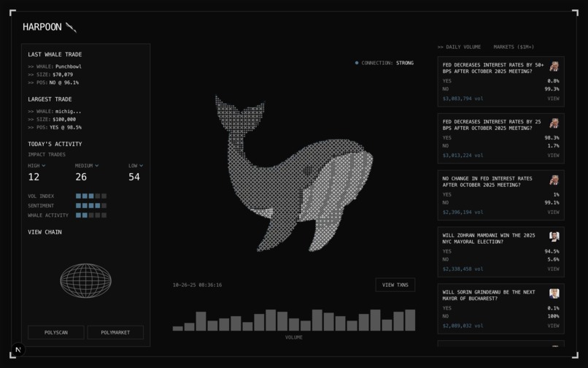Click the CONNECTION: STRONG status text
The image size is (588, 368).
click(x=387, y=63)
